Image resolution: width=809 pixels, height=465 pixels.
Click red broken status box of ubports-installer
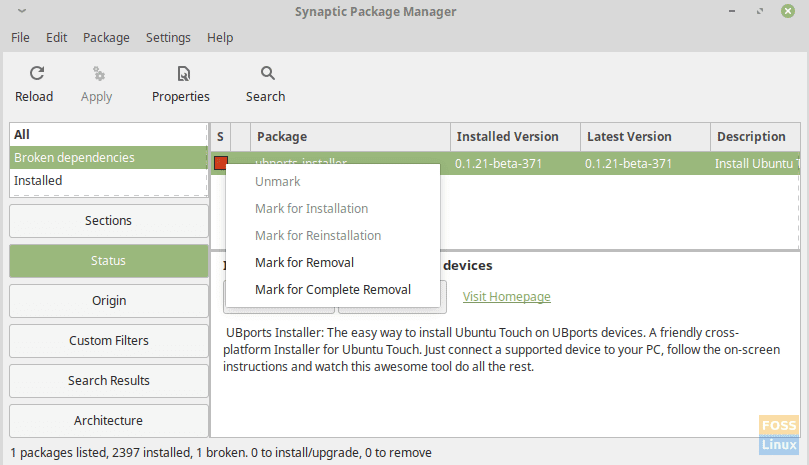point(221,163)
